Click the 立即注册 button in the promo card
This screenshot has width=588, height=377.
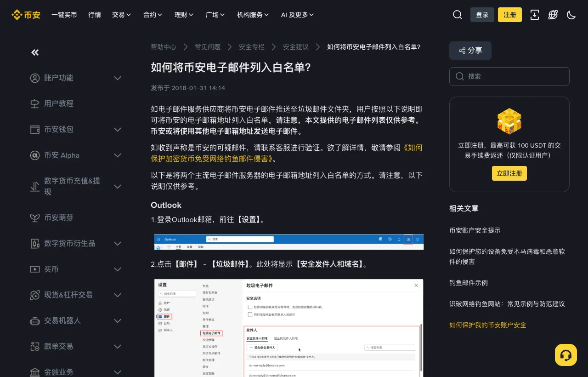click(509, 173)
